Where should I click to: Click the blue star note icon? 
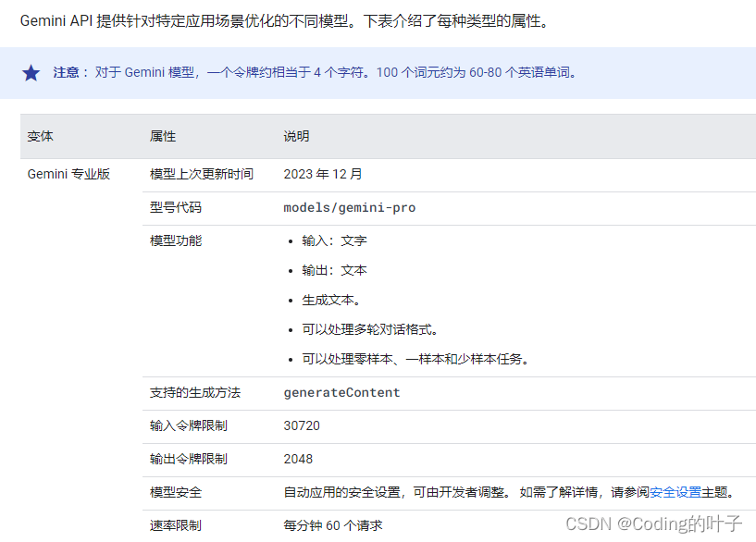click(x=31, y=73)
